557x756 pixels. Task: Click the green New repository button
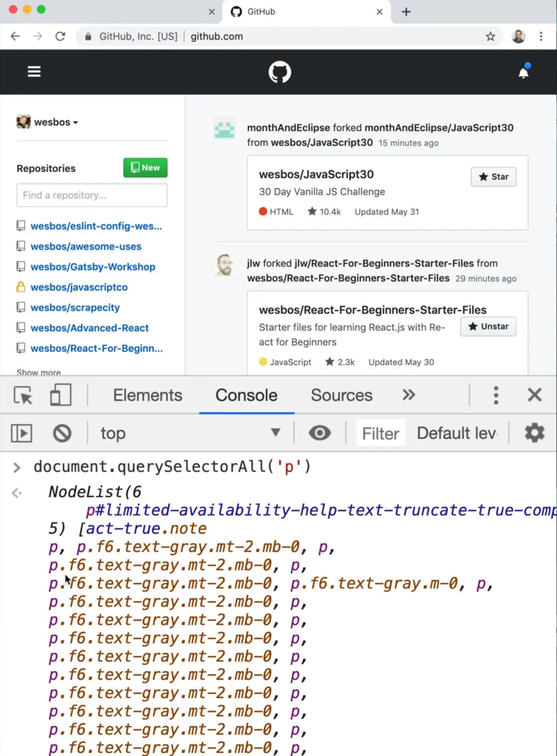(145, 168)
